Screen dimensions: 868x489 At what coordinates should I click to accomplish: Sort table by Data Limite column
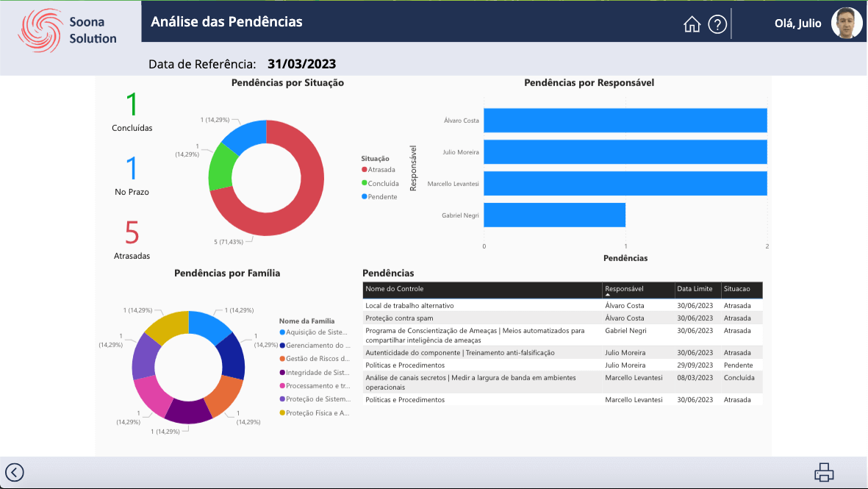[695, 289]
